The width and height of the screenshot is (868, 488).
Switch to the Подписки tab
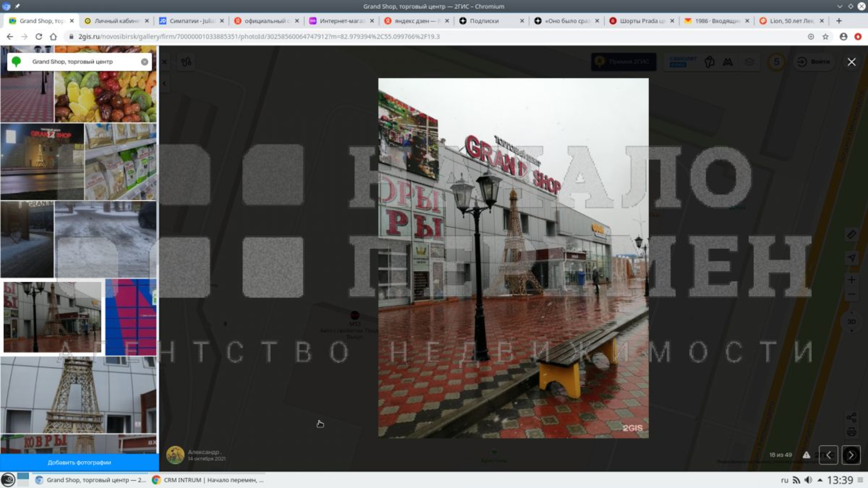point(491,21)
